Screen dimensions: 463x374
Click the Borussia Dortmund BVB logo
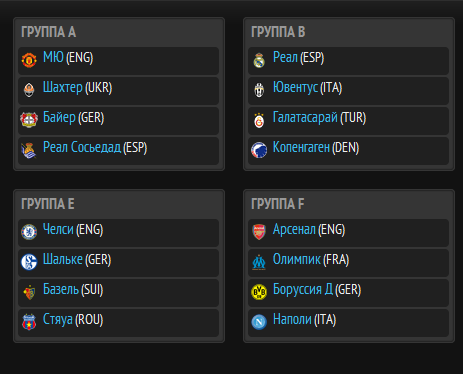(x=259, y=292)
